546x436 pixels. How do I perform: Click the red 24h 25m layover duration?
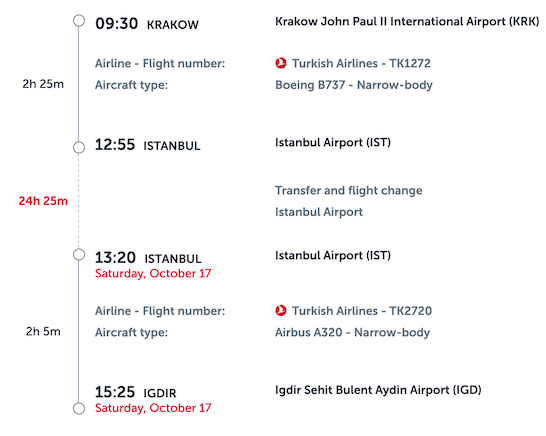(43, 201)
